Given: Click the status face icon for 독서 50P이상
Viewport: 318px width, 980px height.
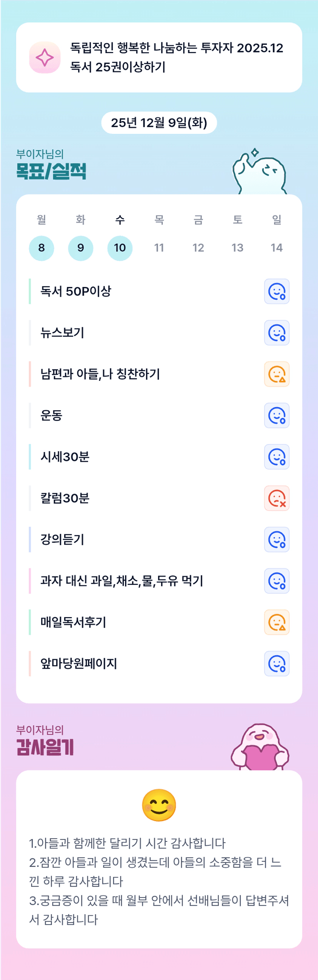Looking at the screenshot, I should point(276,291).
